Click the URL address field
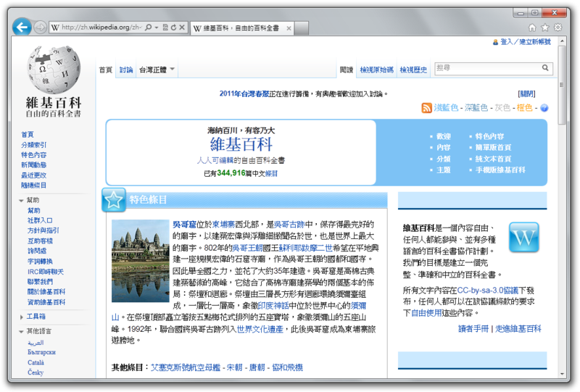The image size is (580, 392). 101,28
